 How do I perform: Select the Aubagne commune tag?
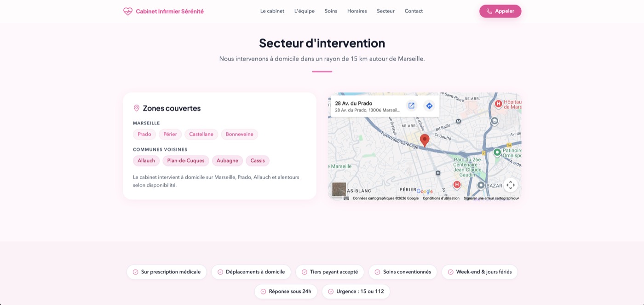227,160
